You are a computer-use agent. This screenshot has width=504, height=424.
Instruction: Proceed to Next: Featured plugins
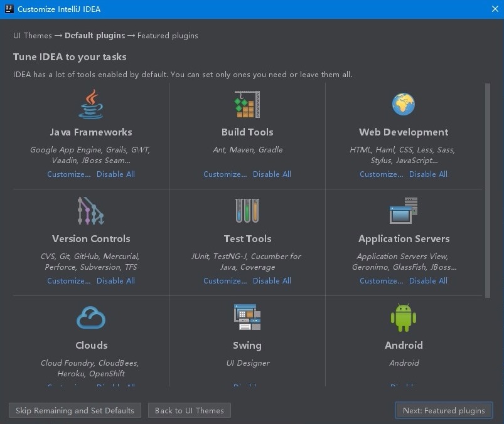point(444,411)
